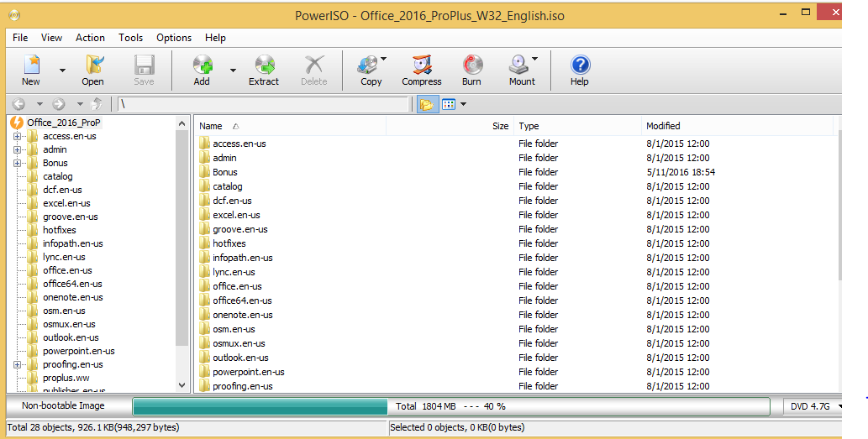Select infopath.en-us row in the file list
Image resolution: width=868 pixels, height=439 pixels.
click(x=515, y=258)
